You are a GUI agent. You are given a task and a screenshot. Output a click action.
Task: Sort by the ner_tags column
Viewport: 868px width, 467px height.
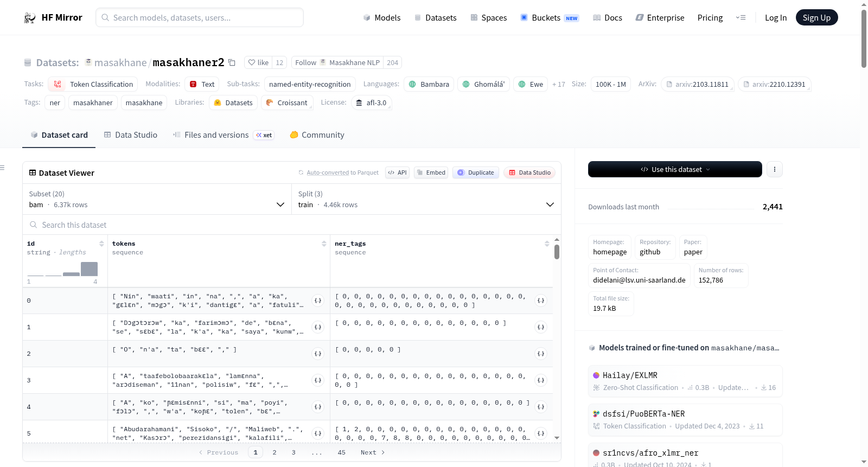tap(547, 244)
